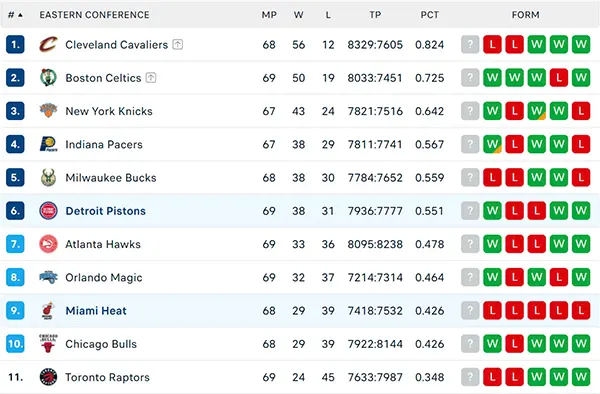Click the Atlanta Hawks position number 7 badge

15,244
